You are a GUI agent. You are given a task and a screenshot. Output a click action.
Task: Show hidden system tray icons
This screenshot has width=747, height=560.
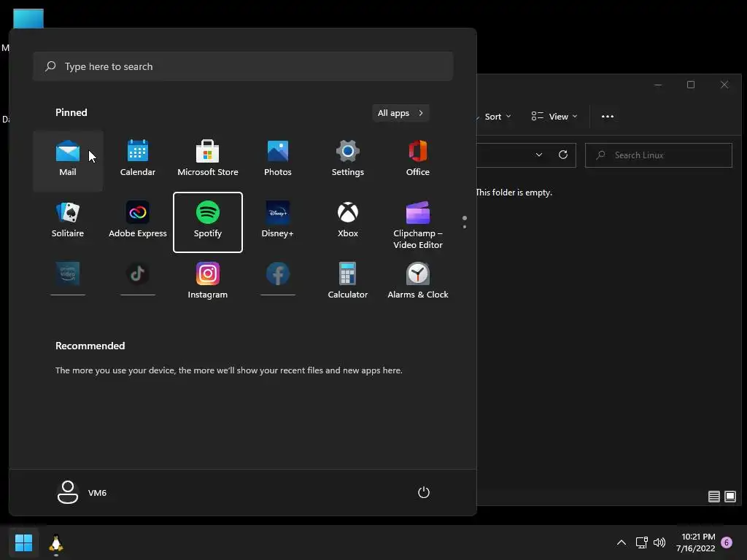pos(622,542)
